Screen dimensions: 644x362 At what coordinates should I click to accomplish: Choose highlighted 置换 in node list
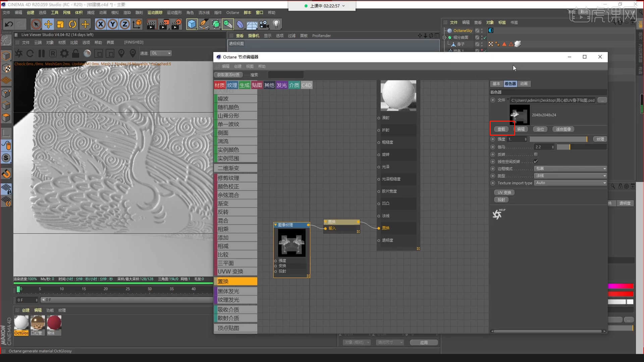click(x=236, y=282)
